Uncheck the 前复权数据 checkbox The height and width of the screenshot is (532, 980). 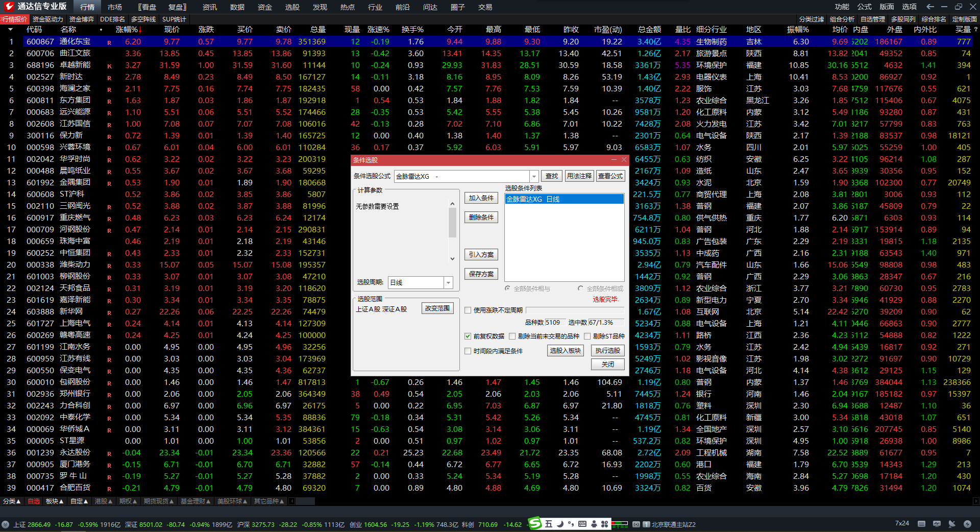[468, 336]
